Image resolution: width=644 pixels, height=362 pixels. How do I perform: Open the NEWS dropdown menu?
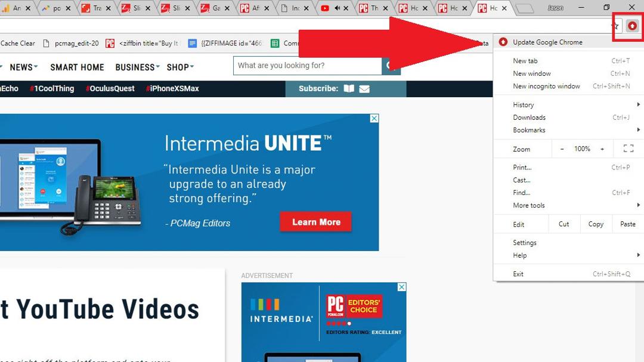tap(24, 67)
